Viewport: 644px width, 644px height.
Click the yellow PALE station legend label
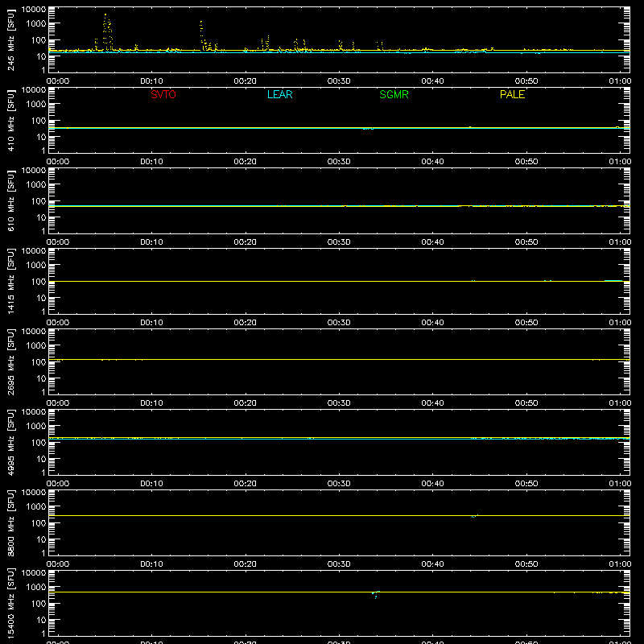click(x=512, y=94)
